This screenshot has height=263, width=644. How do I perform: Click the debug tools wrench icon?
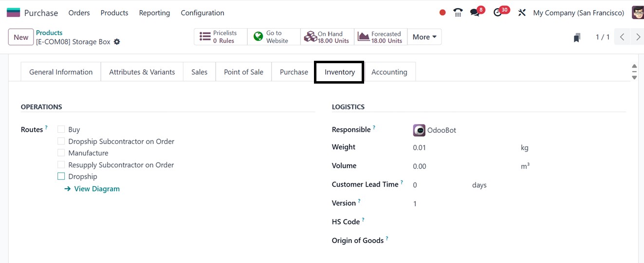pos(522,13)
